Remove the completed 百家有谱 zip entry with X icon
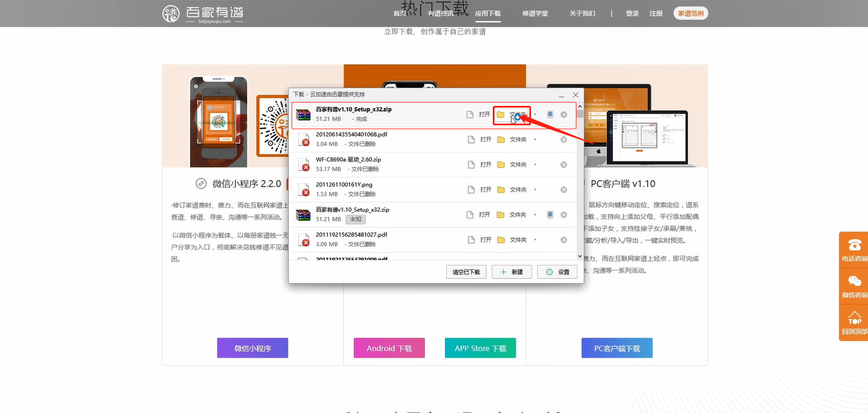This screenshot has width=868, height=413. click(564, 115)
